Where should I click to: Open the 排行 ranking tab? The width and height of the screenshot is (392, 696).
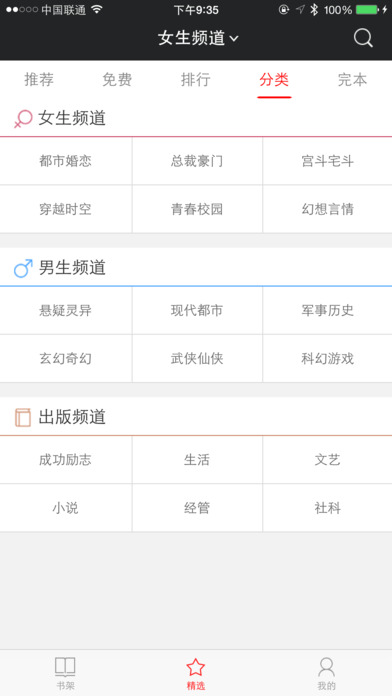point(196,80)
